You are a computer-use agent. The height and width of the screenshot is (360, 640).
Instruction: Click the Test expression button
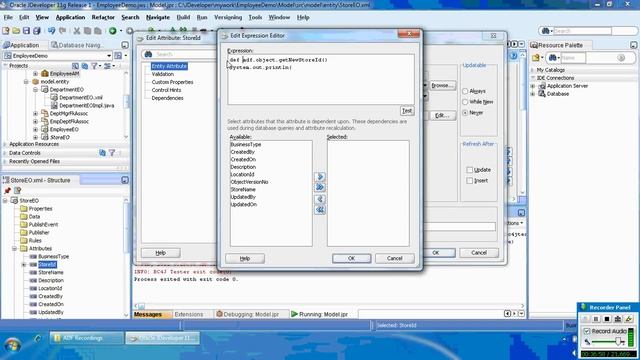(x=407, y=111)
